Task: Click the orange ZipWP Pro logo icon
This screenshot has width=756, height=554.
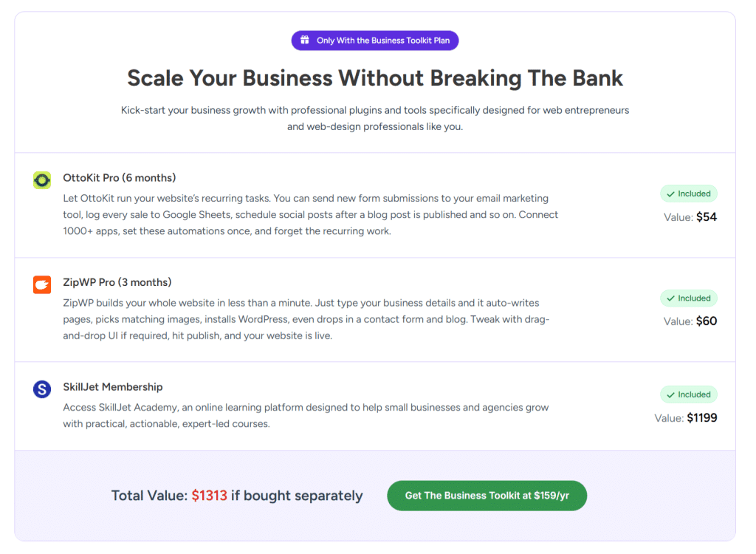Action: point(42,284)
